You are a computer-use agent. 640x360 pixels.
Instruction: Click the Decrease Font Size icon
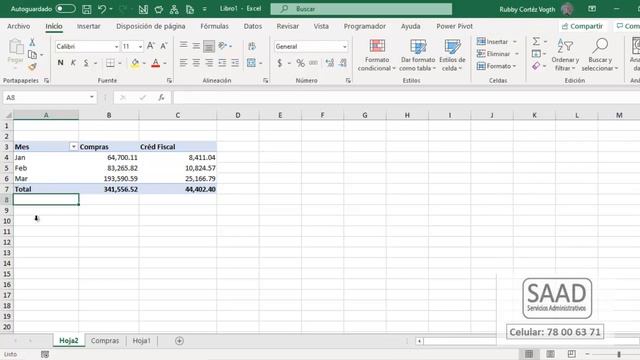164,46
